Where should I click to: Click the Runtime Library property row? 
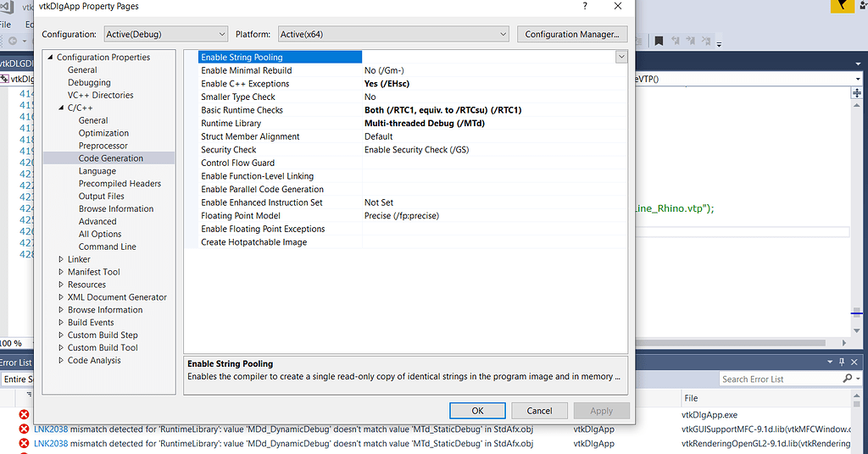coord(231,124)
